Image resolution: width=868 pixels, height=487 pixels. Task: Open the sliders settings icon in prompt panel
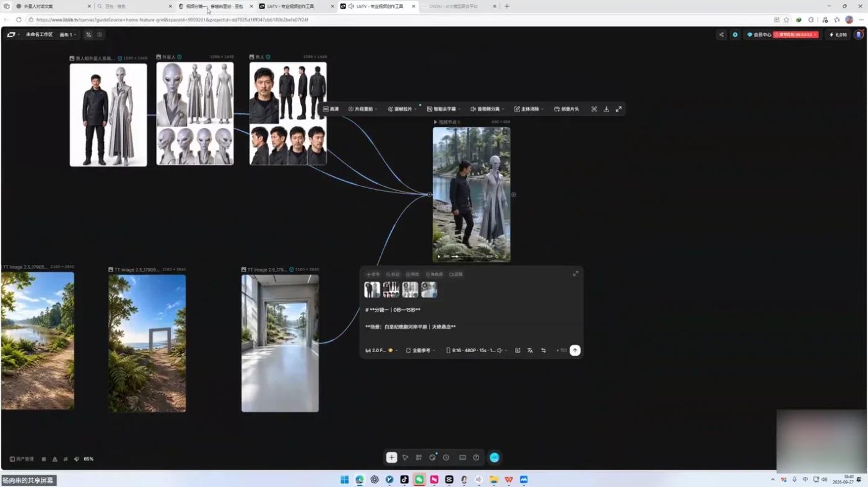544,350
